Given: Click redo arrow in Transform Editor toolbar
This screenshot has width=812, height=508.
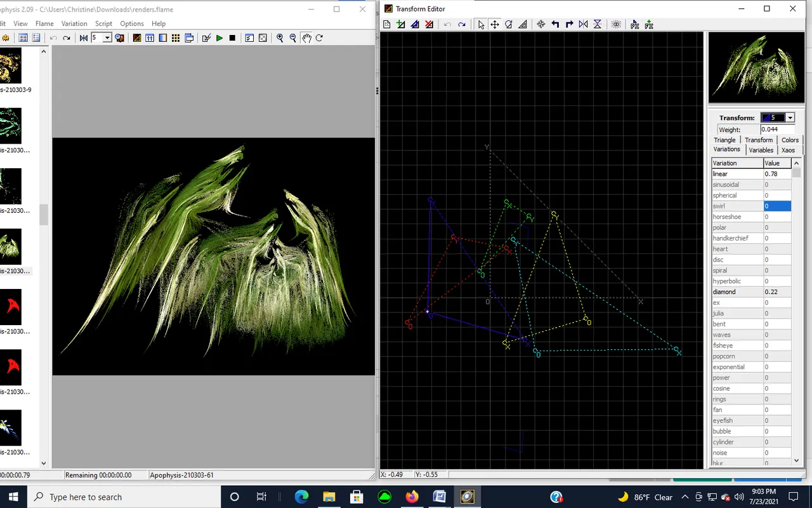Looking at the screenshot, I should point(462,25).
